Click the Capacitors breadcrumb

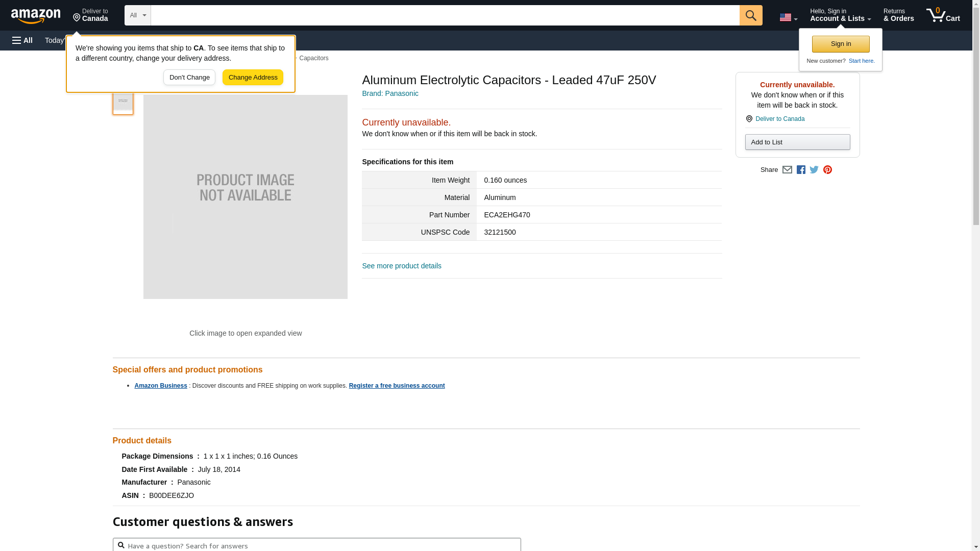pyautogui.click(x=313, y=58)
